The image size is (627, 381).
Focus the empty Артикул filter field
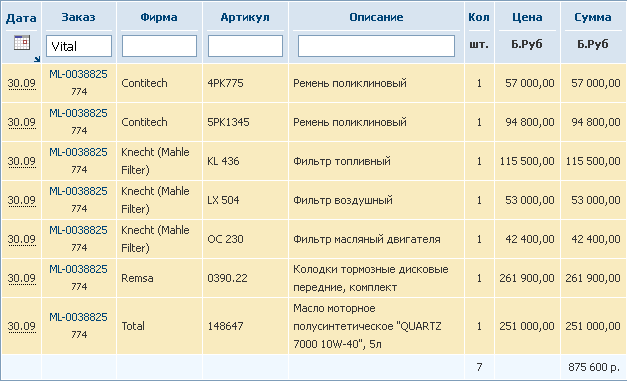[x=245, y=46]
